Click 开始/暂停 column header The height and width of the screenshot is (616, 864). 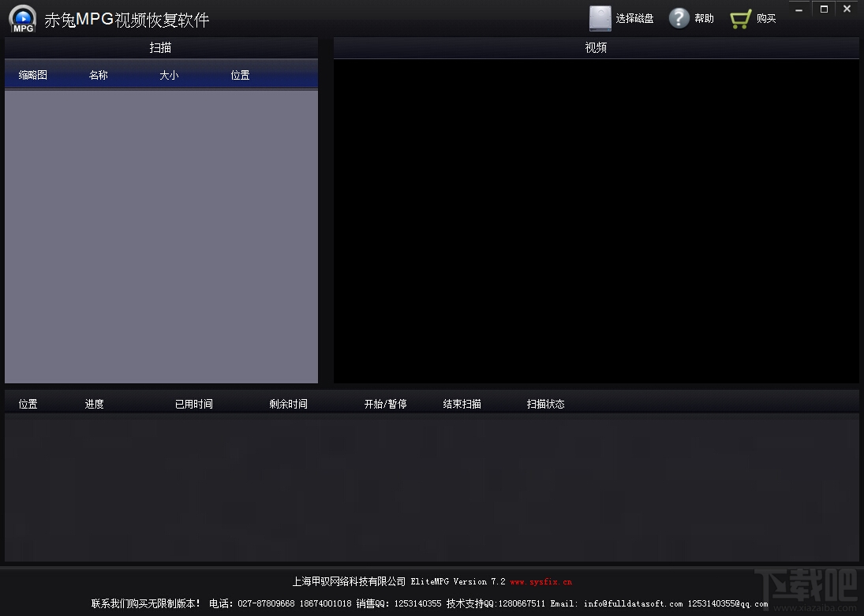385,404
